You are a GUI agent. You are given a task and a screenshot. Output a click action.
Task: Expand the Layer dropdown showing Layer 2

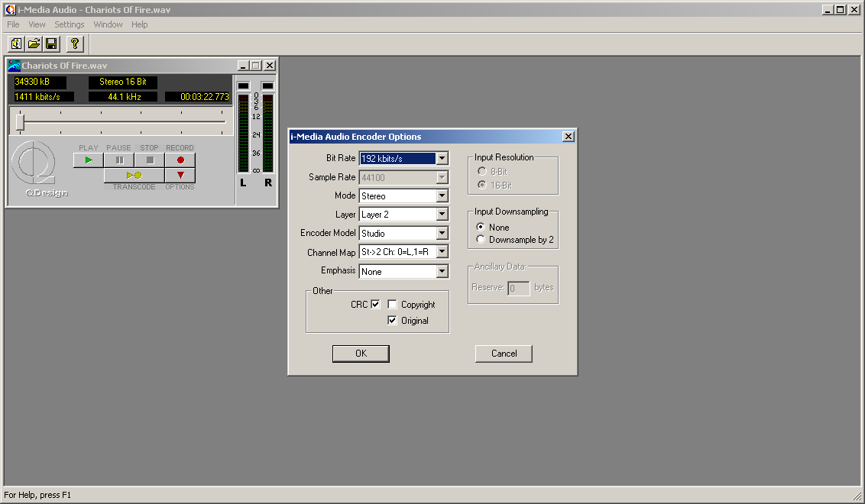pos(442,215)
